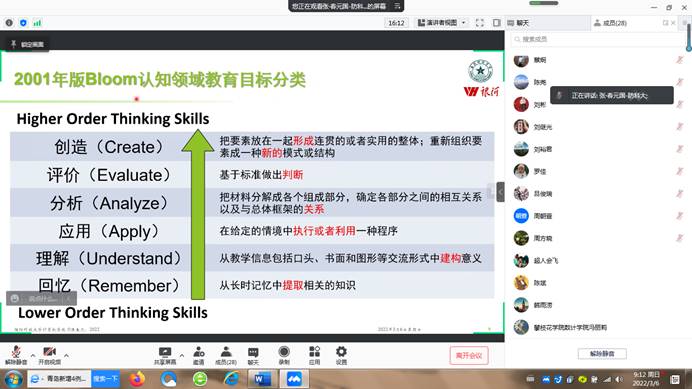
Task: Turn on the camera (开启视频)
Action: [49, 355]
